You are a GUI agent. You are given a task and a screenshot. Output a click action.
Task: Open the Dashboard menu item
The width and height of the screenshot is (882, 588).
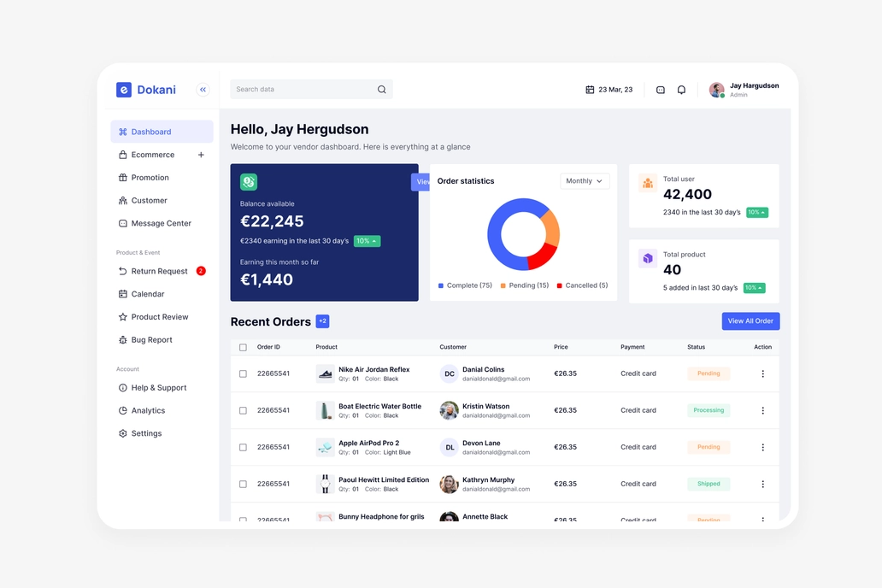click(162, 132)
